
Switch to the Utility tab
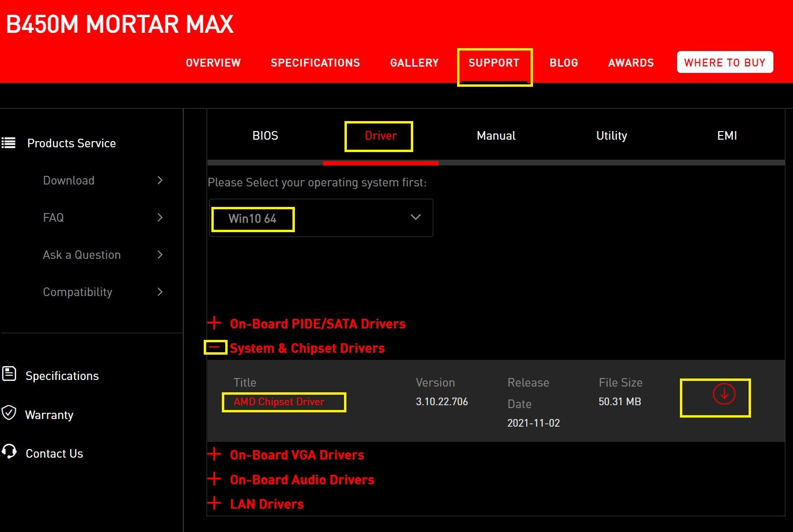[x=612, y=136]
